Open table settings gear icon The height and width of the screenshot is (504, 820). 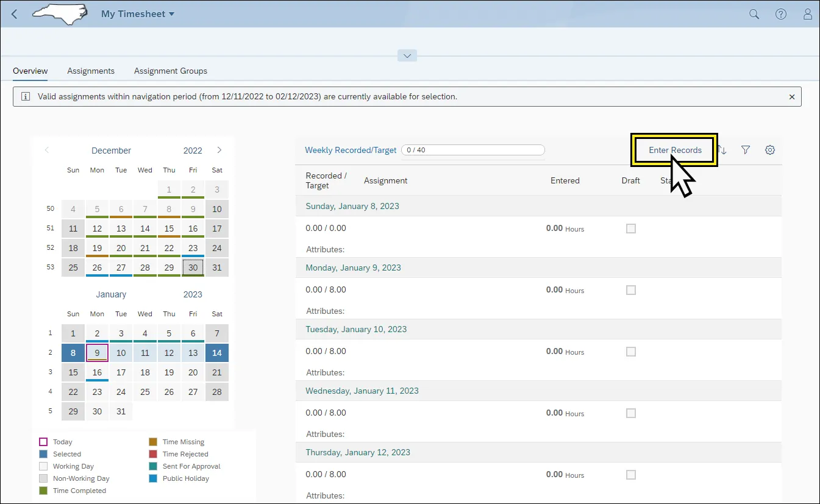pyautogui.click(x=770, y=150)
